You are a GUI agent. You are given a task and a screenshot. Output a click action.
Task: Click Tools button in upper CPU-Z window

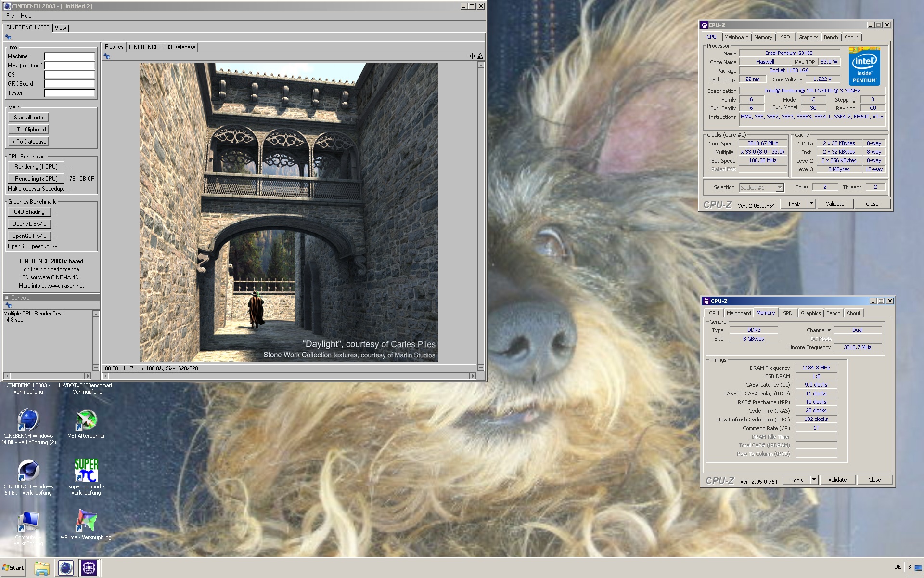click(x=794, y=204)
